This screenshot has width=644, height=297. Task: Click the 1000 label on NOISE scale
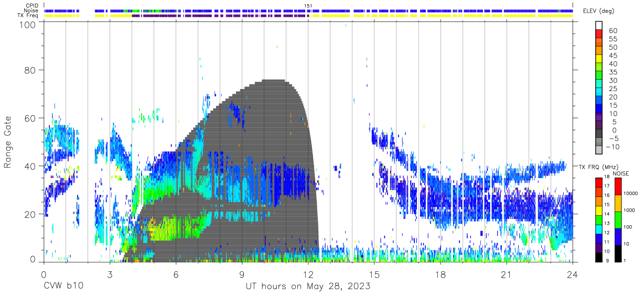pyautogui.click(x=630, y=210)
